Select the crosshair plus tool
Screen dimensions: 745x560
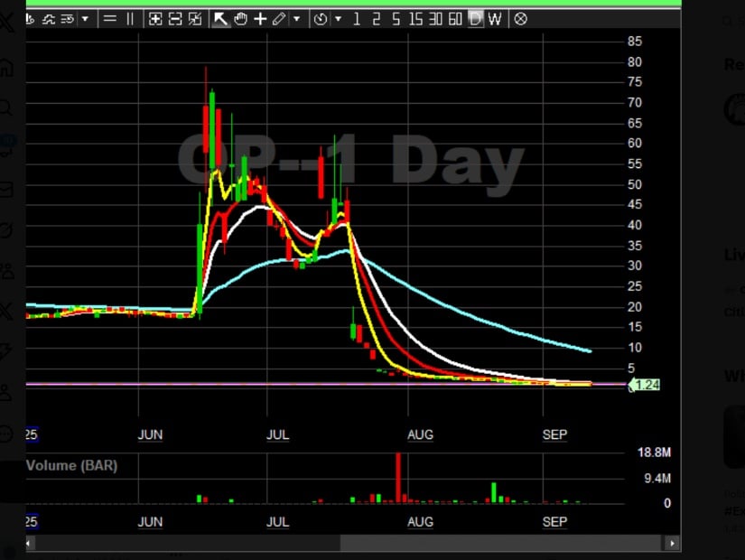[260, 19]
